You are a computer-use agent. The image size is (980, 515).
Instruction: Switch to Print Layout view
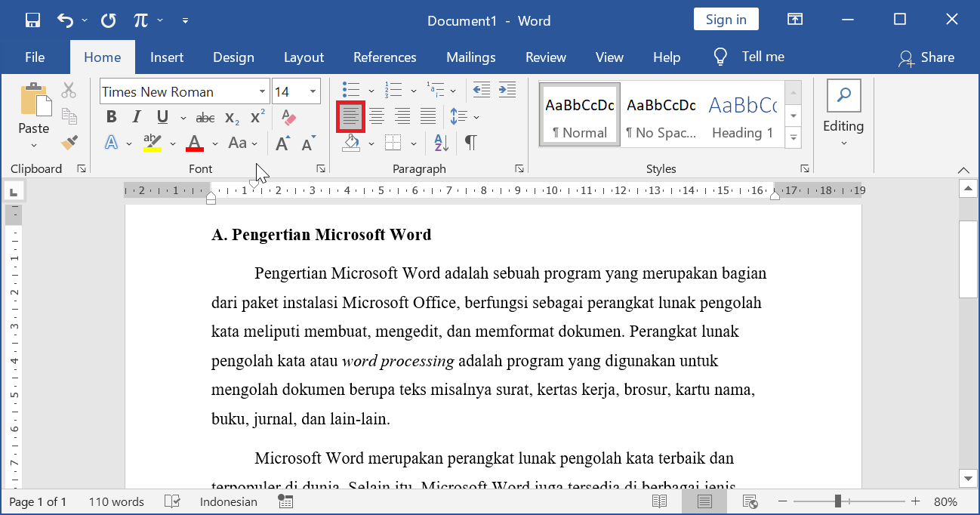point(704,501)
